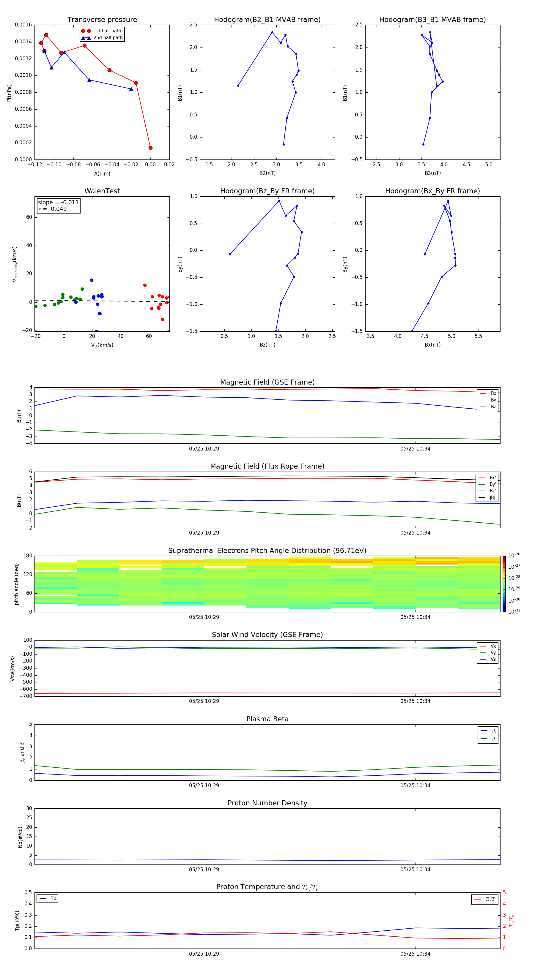Image resolution: width=535 pixels, height=980 pixels.
Task: Click the β entry in Plasma Beta legend
Action: (x=488, y=739)
